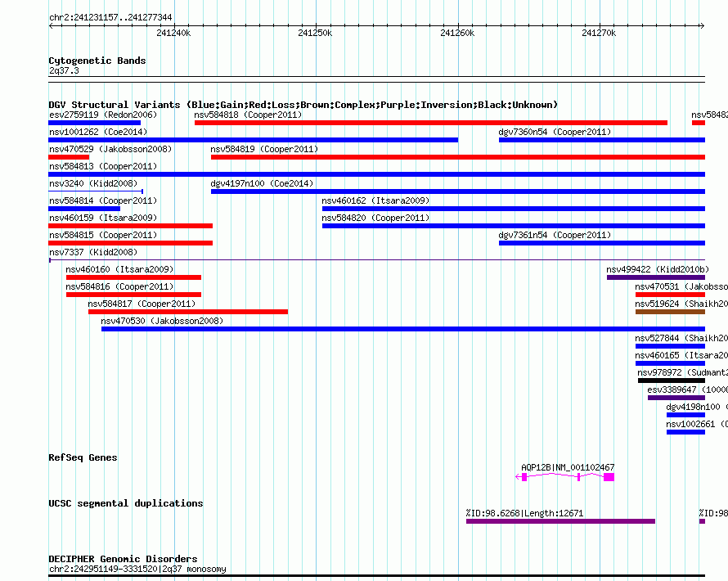
Task: Click the nsv584817 red loss bar
Action: tap(188, 312)
